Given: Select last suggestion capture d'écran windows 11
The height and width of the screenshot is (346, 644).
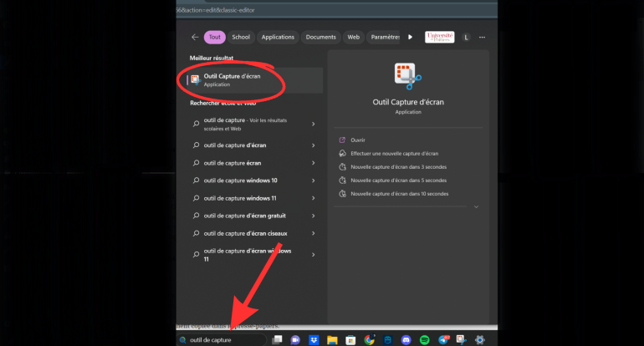Looking at the screenshot, I should pyautogui.click(x=248, y=255).
